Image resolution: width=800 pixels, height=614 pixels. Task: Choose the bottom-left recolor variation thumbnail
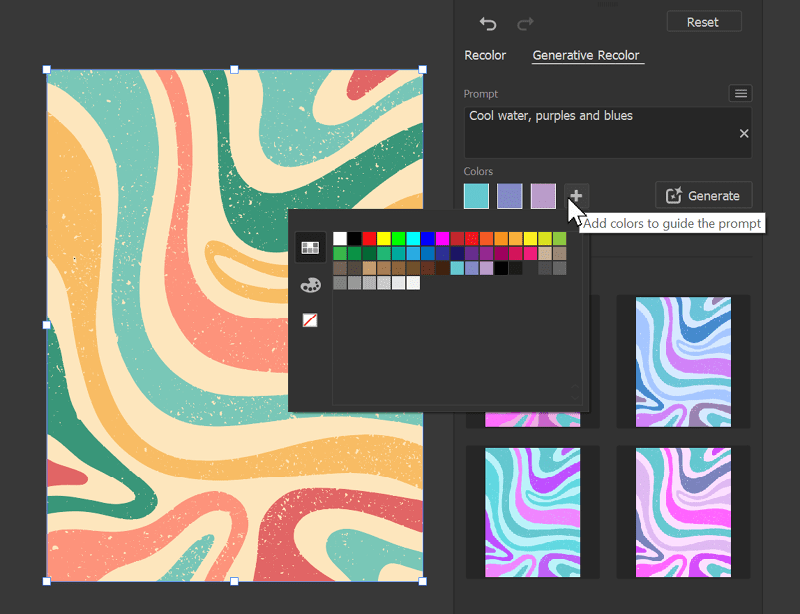[532, 512]
